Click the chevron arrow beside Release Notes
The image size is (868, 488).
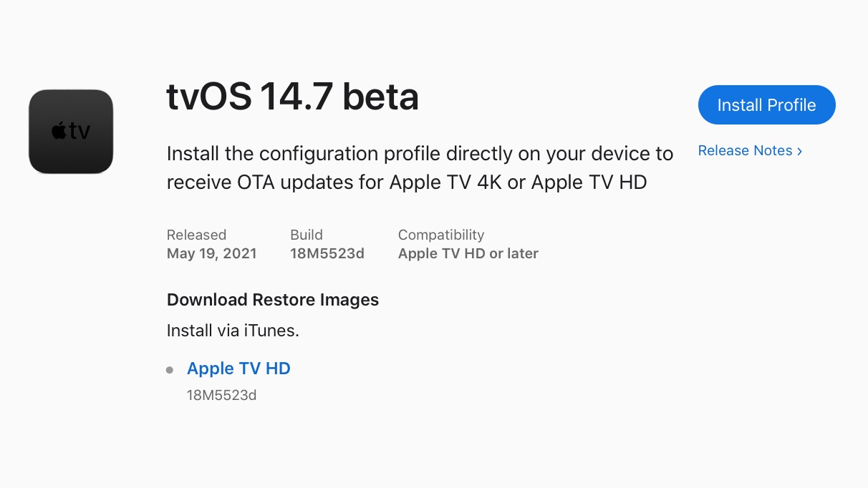pos(799,151)
